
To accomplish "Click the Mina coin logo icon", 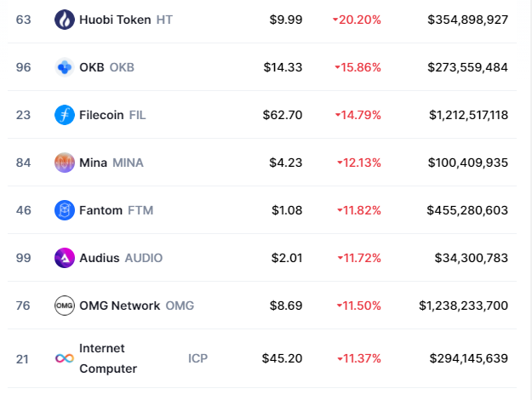I will coord(65,162).
